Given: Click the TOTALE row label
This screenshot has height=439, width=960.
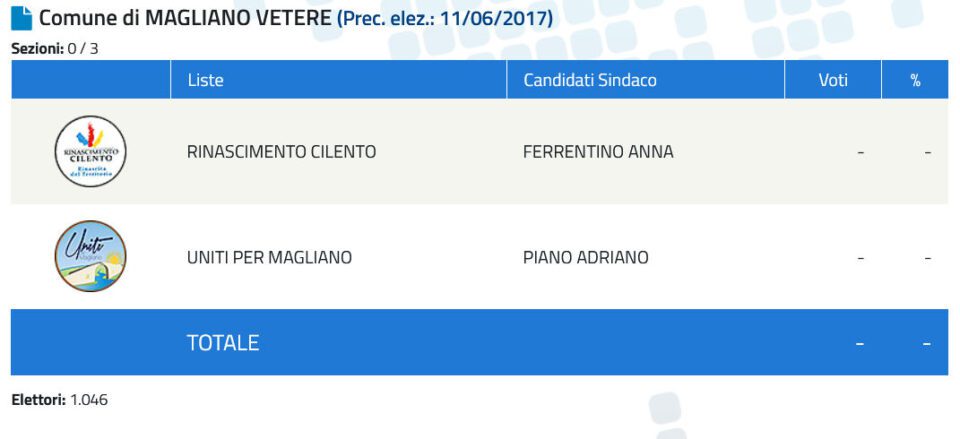Looking at the screenshot, I should tap(223, 343).
